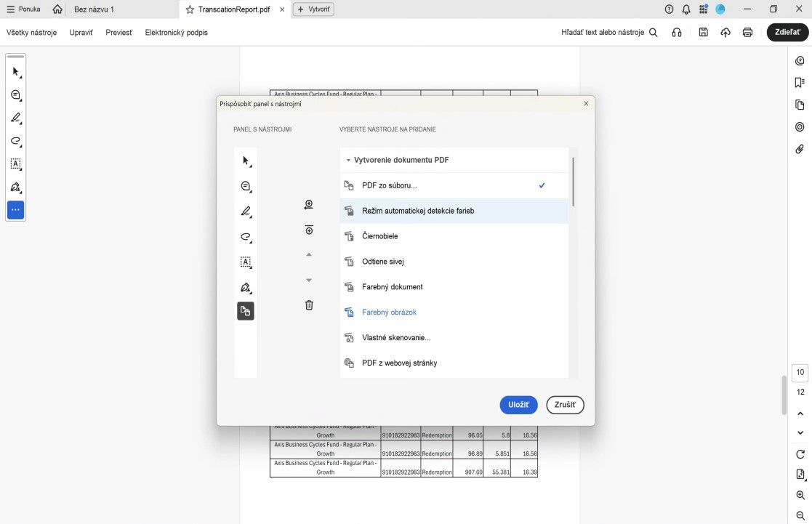The image size is (812, 524).
Task: Open bookmarks panel on right sidebar
Action: [800, 83]
